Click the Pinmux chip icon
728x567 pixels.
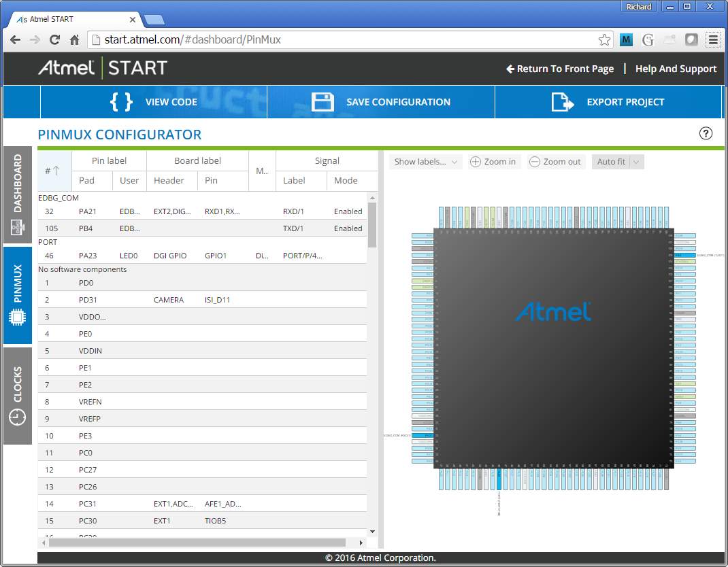[17, 317]
